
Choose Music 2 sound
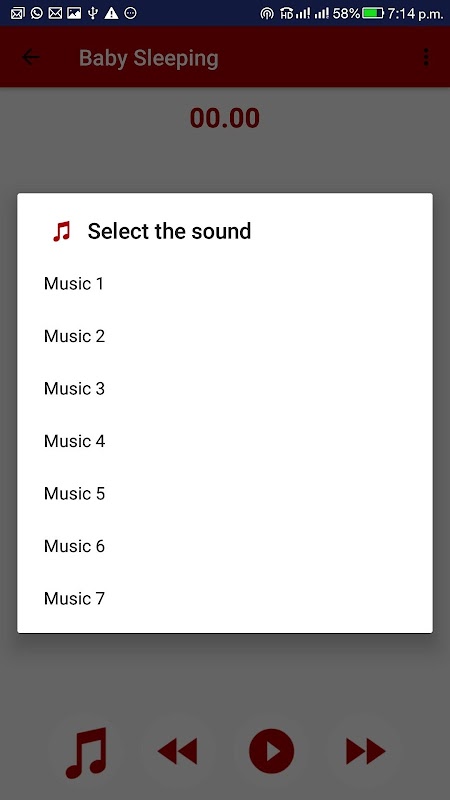tap(225, 336)
